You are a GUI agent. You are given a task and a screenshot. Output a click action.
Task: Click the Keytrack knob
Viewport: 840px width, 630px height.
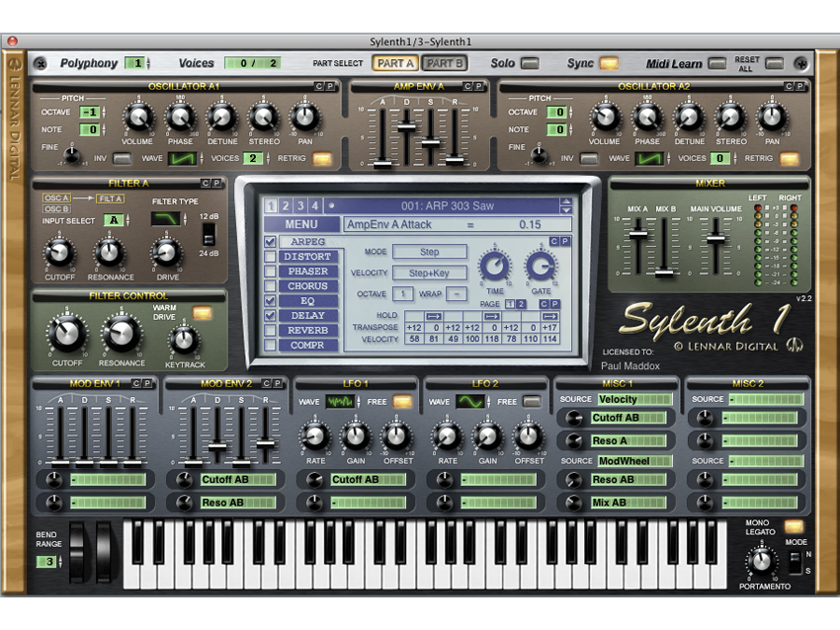pos(184,341)
